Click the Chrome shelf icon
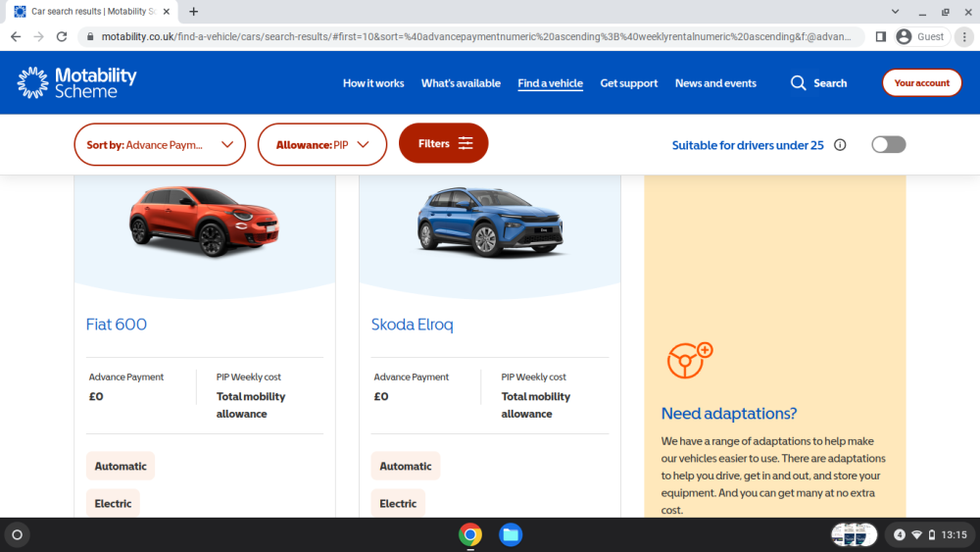 click(470, 535)
